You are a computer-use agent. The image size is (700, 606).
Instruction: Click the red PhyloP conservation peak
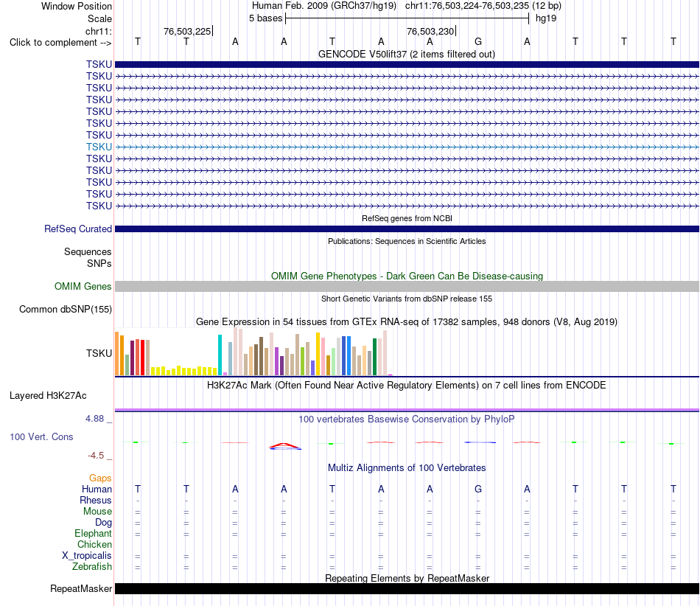(285, 445)
